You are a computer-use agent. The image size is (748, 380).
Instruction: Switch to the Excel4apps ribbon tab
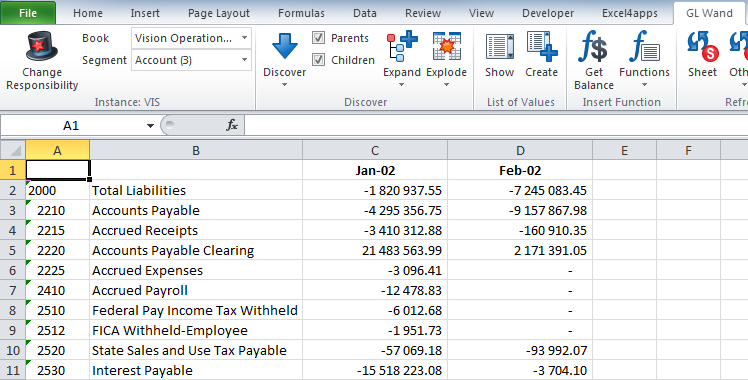[630, 13]
